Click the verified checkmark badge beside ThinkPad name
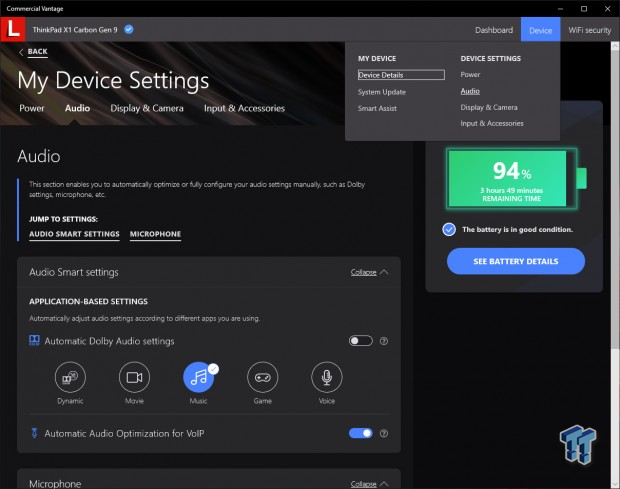 tap(129, 29)
